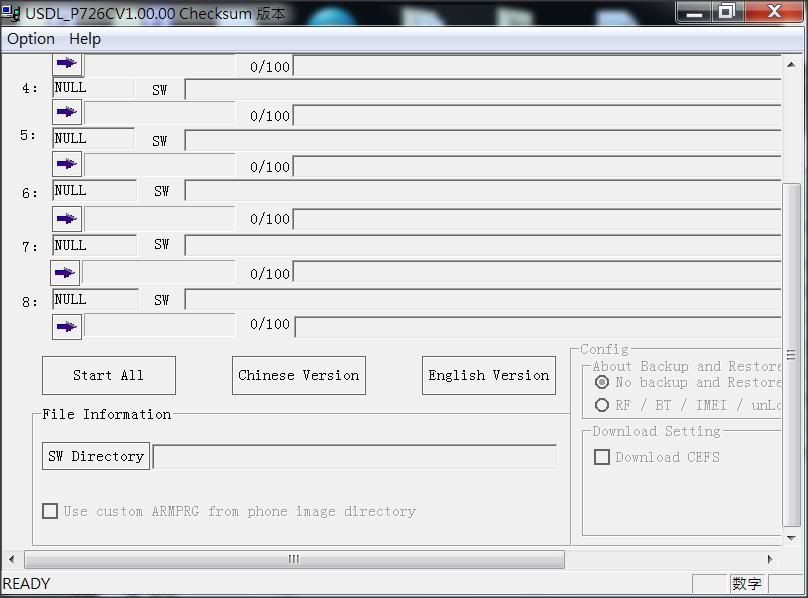The image size is (808, 598).
Task: Click the application icon in title bar
Action: click(11, 12)
